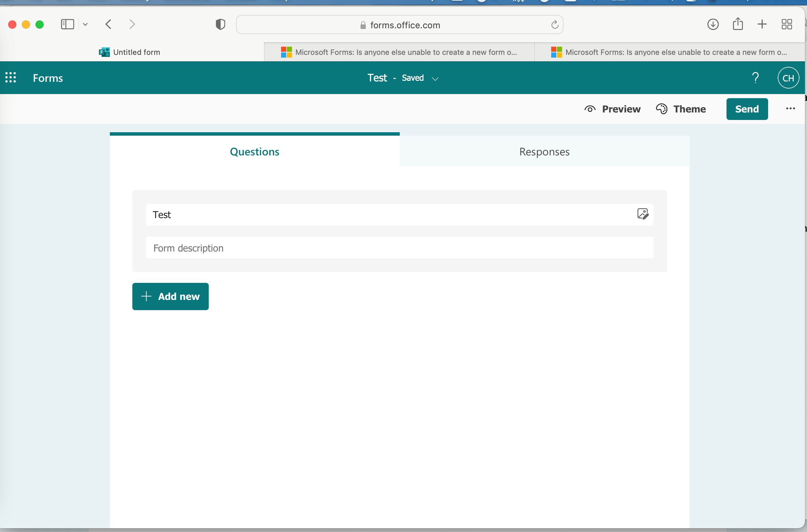Click the Form description field
The height and width of the screenshot is (532, 807).
[399, 248]
